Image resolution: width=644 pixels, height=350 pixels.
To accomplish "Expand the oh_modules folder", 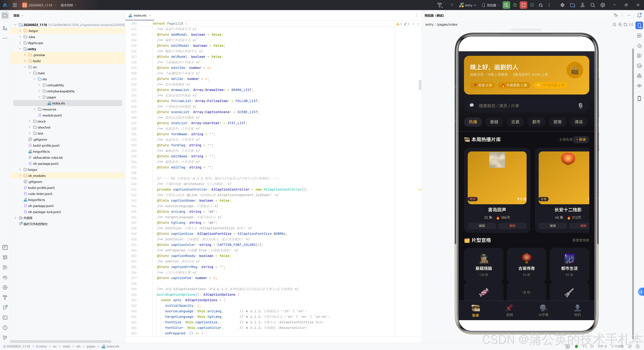I will tap(20, 176).
